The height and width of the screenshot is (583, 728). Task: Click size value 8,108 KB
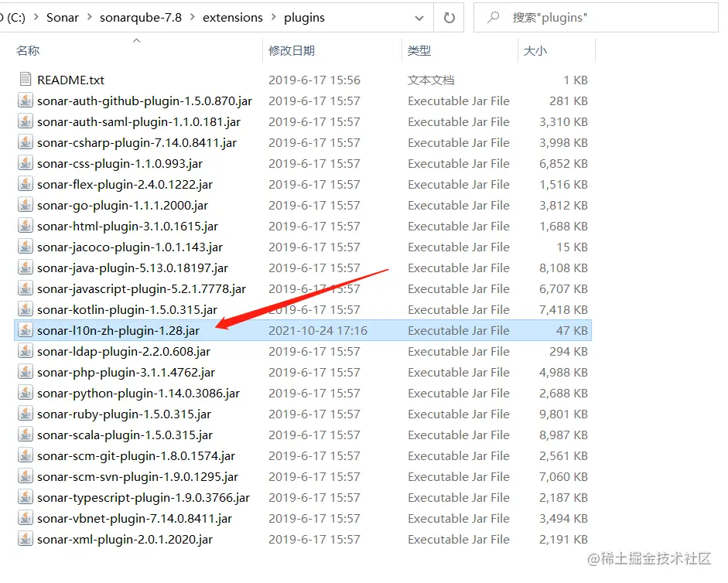(564, 268)
